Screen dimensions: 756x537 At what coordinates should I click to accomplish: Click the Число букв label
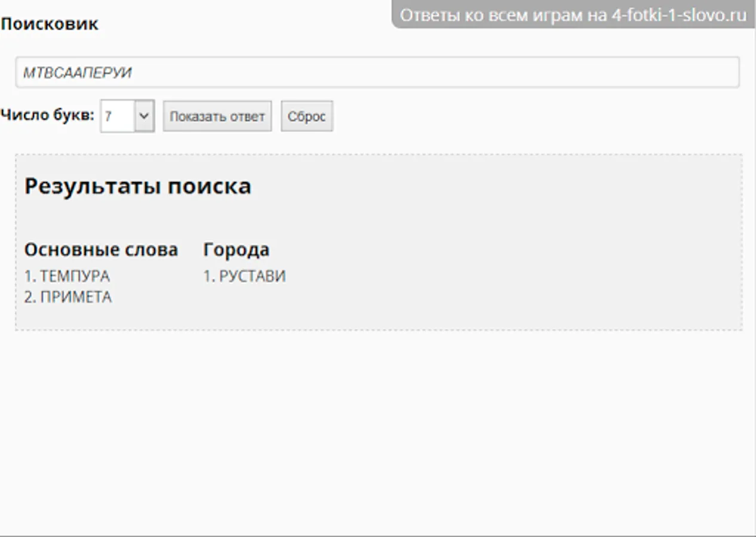tap(47, 115)
